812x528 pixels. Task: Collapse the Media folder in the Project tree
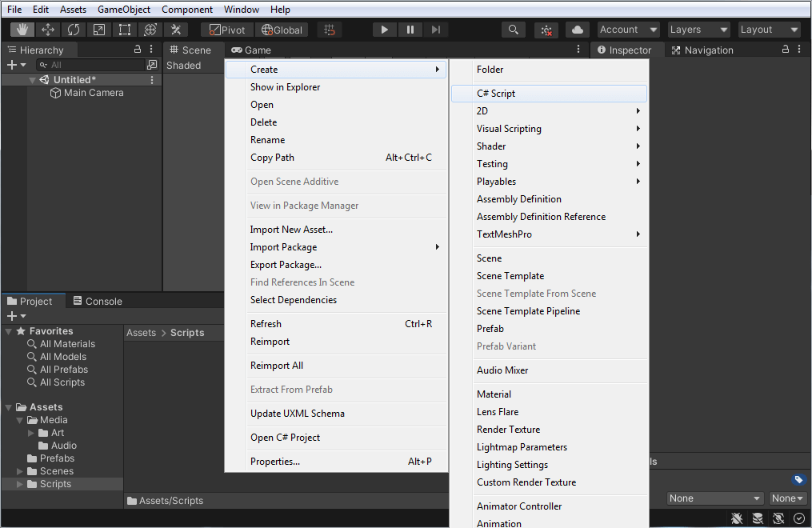tap(18, 419)
